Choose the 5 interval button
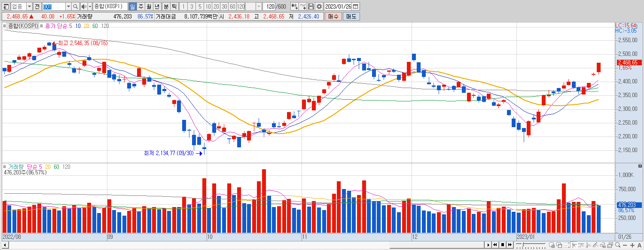The height and width of the screenshot is (250, 644). coord(200,6)
